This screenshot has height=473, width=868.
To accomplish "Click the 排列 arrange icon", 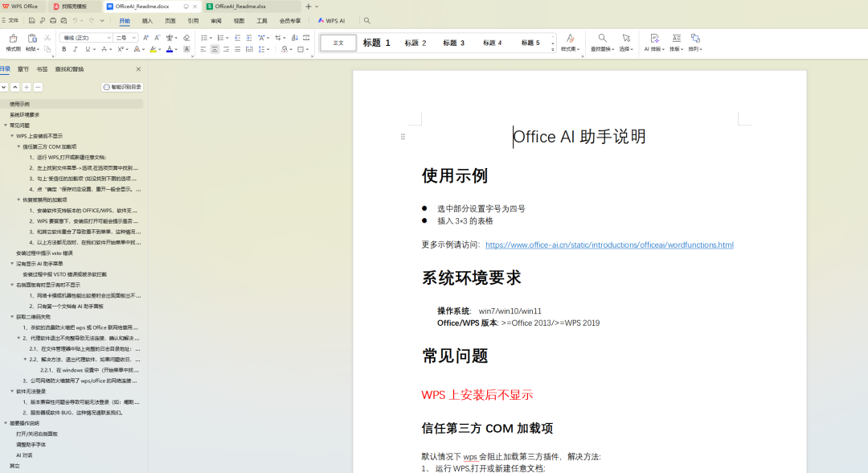I will coord(695,39).
